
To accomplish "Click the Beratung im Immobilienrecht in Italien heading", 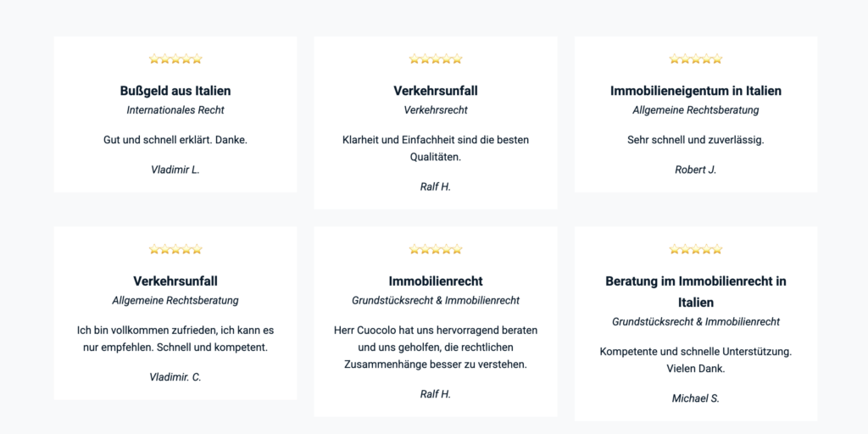I will tap(696, 291).
